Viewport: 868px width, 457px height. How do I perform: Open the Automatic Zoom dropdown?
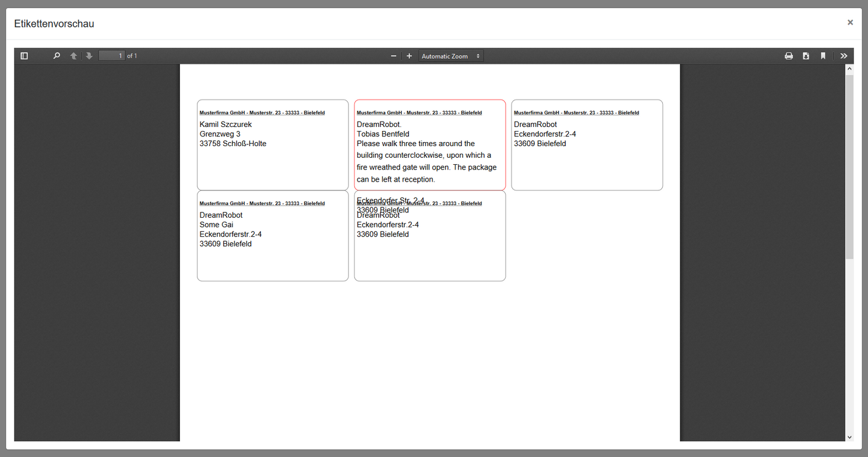(x=451, y=56)
